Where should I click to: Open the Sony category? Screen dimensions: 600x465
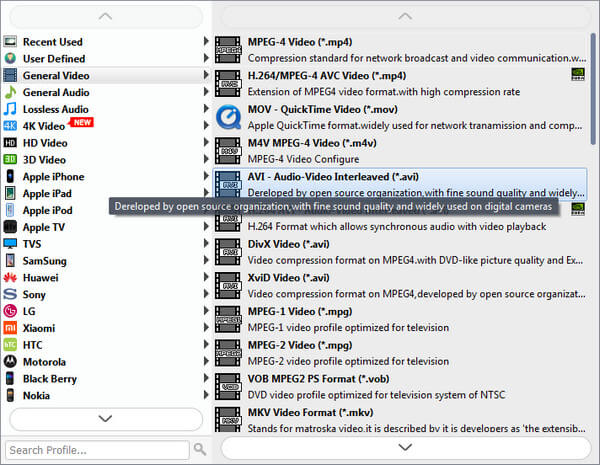click(106, 294)
